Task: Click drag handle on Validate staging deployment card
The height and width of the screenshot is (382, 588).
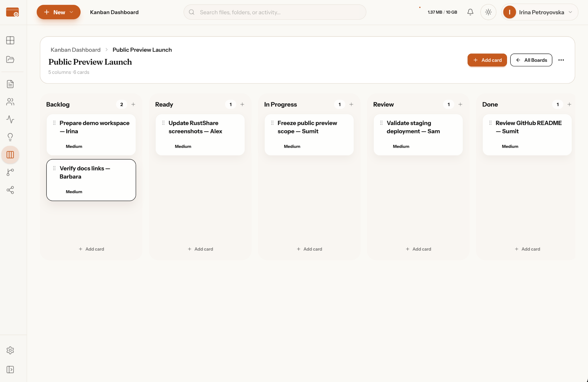Action: (381, 123)
